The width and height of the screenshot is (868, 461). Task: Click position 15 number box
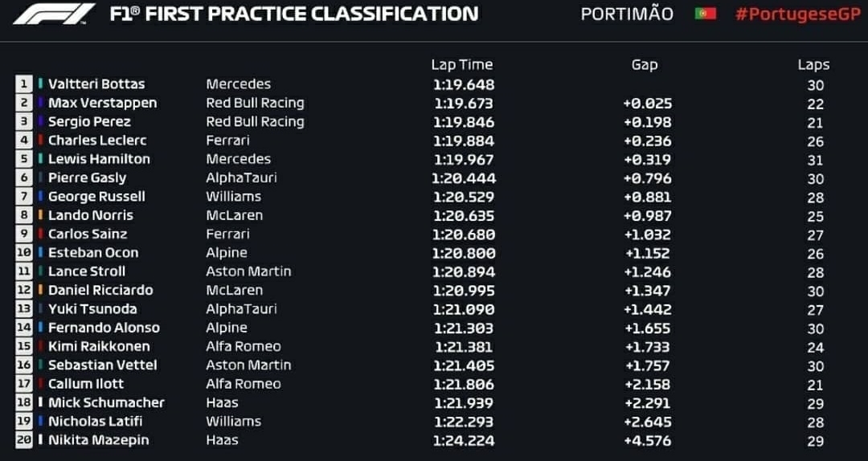(23, 346)
